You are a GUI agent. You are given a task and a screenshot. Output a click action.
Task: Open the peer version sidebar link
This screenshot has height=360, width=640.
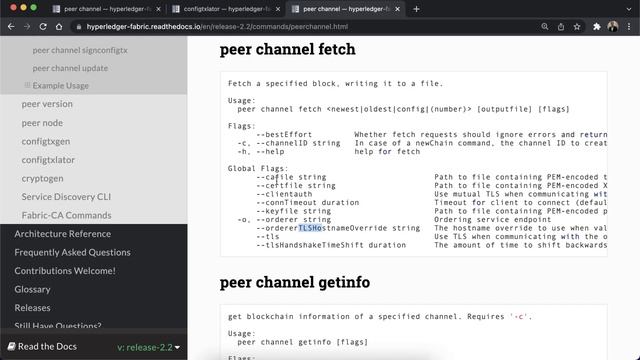click(x=47, y=104)
